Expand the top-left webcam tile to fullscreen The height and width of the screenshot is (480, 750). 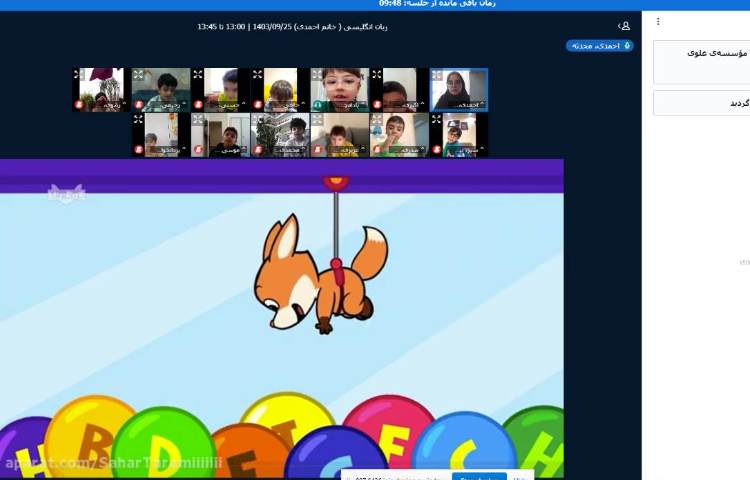pos(78,74)
